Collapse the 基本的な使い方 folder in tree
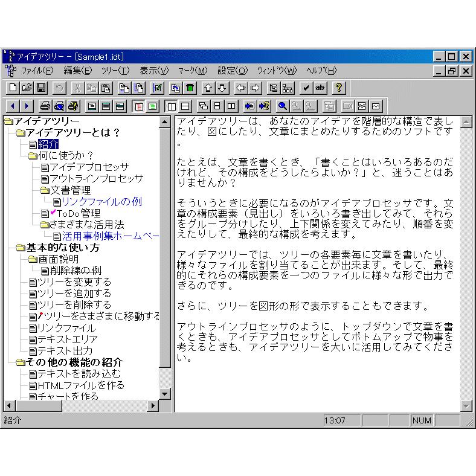Image resolution: width=476 pixels, height=476 pixels. [21, 248]
